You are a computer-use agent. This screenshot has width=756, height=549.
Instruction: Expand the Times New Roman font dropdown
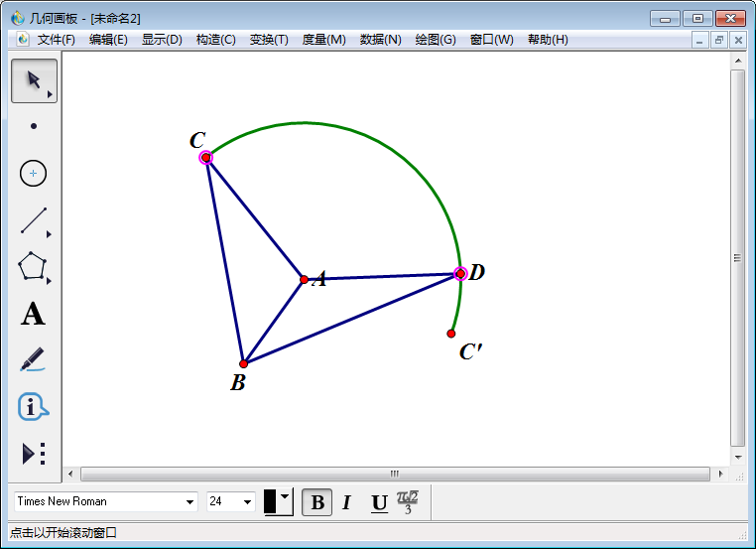tap(189, 501)
